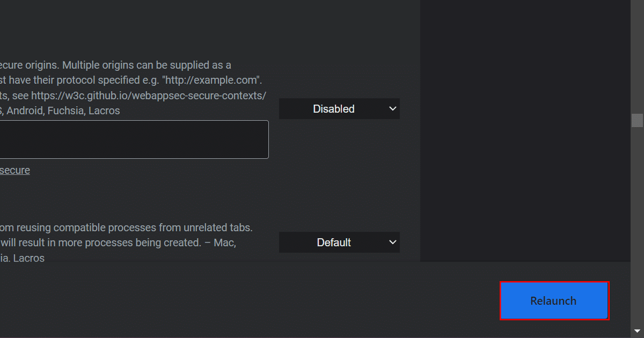644x338 pixels.
Task: Open the dropdown currently set to Disabled
Action: coord(333,109)
